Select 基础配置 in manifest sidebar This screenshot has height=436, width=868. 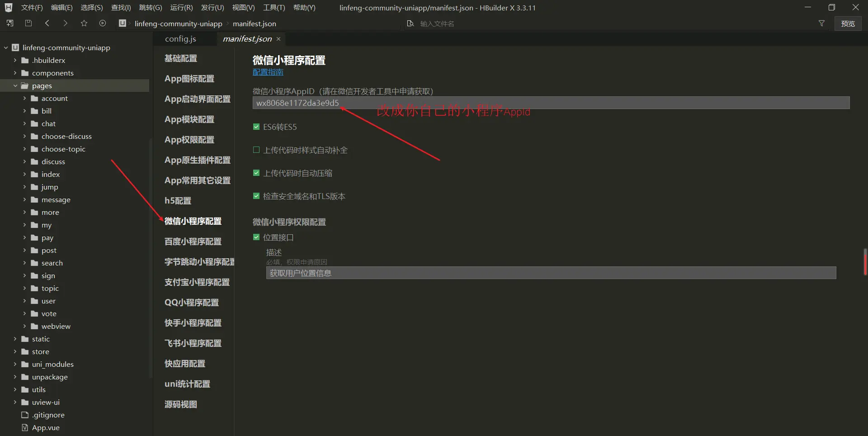tap(180, 58)
